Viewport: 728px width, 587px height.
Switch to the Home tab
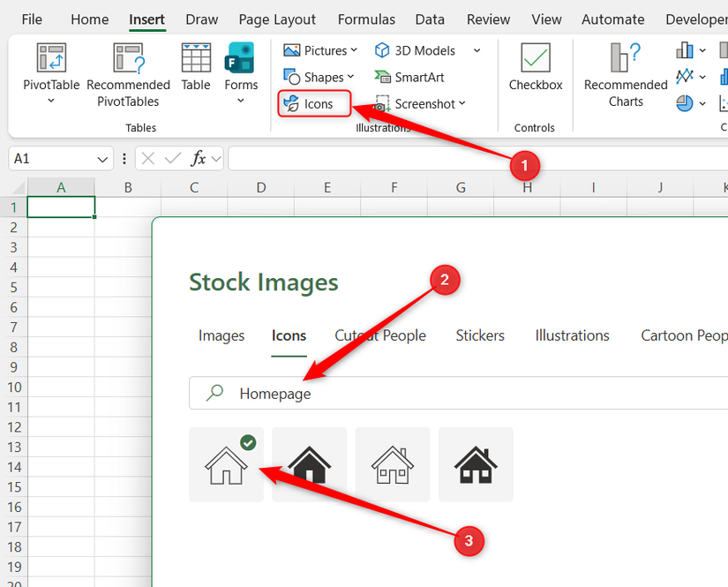(x=90, y=19)
